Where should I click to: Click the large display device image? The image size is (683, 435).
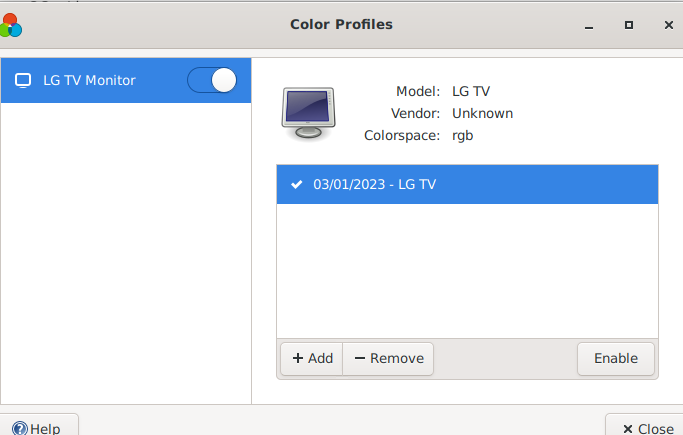pos(308,113)
